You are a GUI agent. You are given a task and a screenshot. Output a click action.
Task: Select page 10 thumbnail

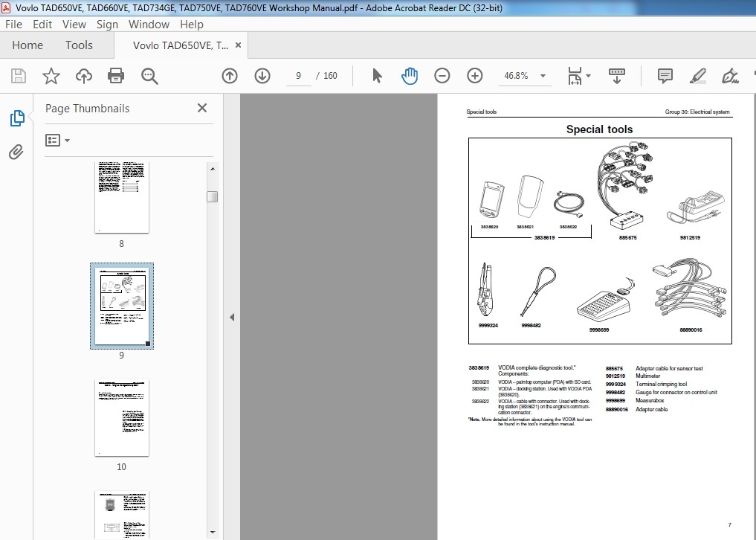pos(122,418)
